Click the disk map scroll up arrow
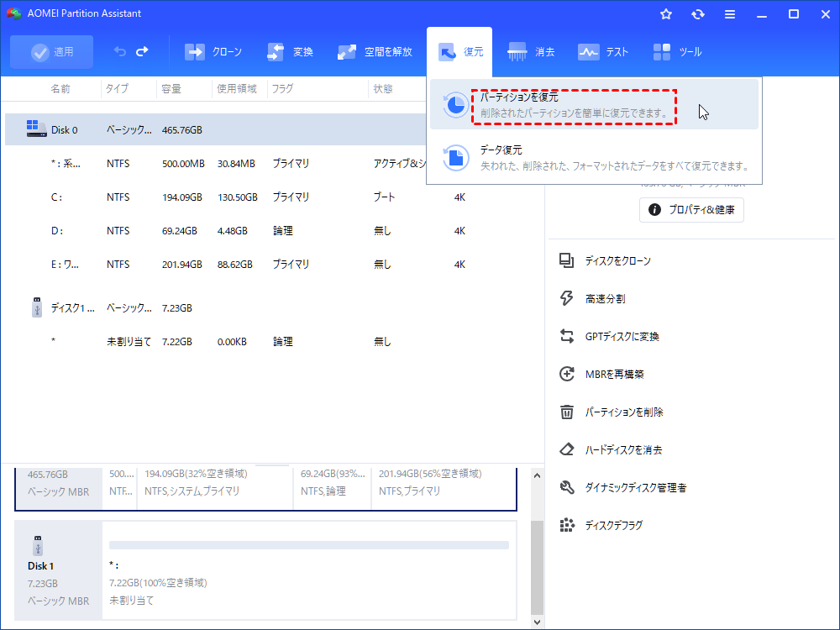The image size is (840, 630). coord(537,475)
